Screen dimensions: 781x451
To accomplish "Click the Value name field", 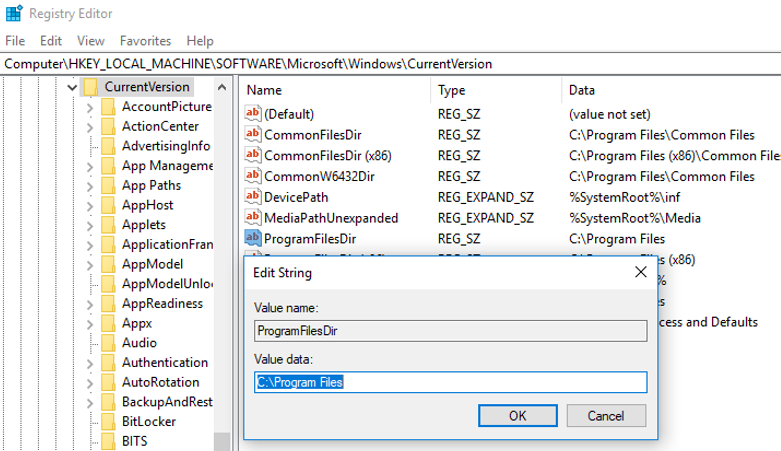I will coord(450,331).
